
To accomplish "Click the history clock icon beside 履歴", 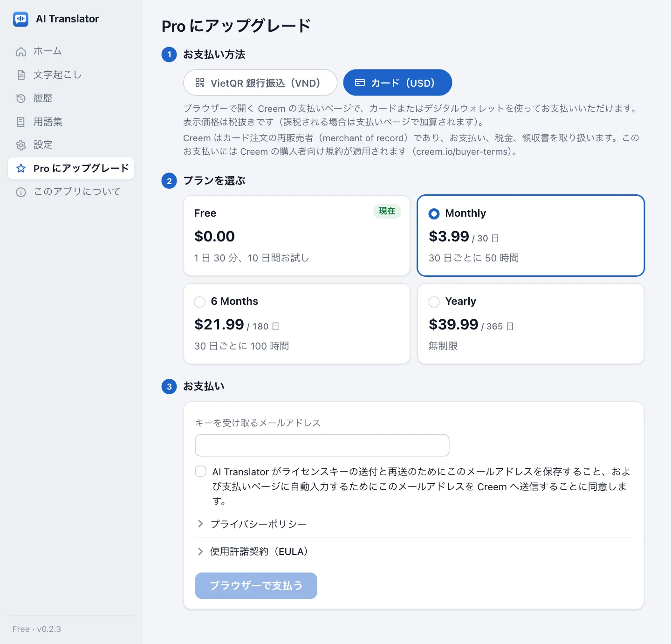I will tap(21, 98).
